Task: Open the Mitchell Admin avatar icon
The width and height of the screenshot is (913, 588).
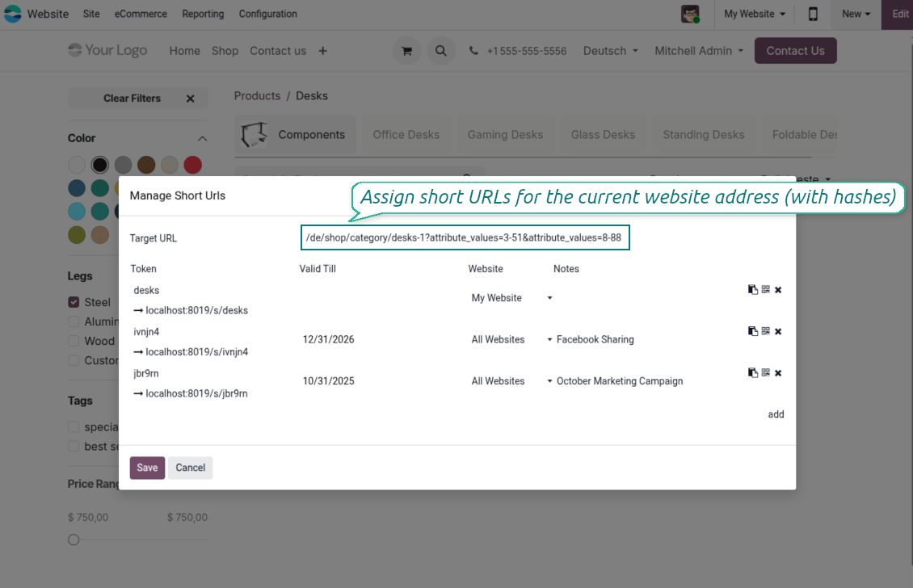Action: 690,14
